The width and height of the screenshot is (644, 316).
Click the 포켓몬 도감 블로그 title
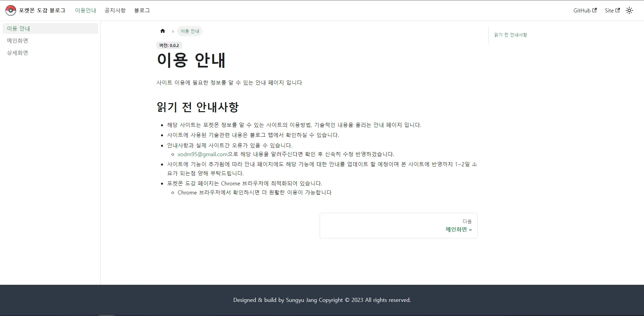[x=42, y=10]
